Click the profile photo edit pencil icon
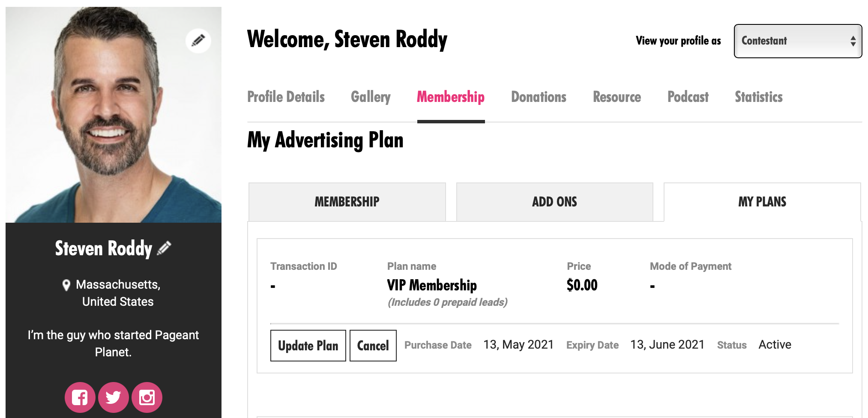The width and height of the screenshot is (868, 418). pyautogui.click(x=198, y=41)
